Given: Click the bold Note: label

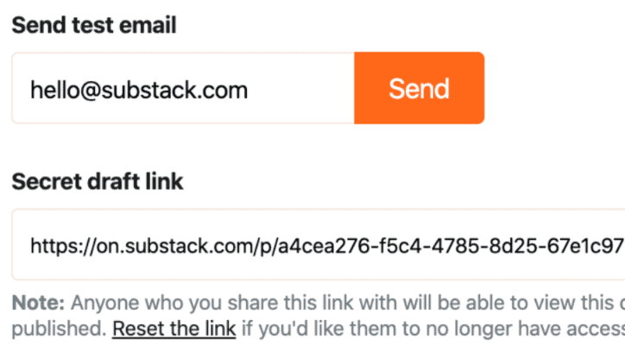Looking at the screenshot, I should pyautogui.click(x=38, y=303).
